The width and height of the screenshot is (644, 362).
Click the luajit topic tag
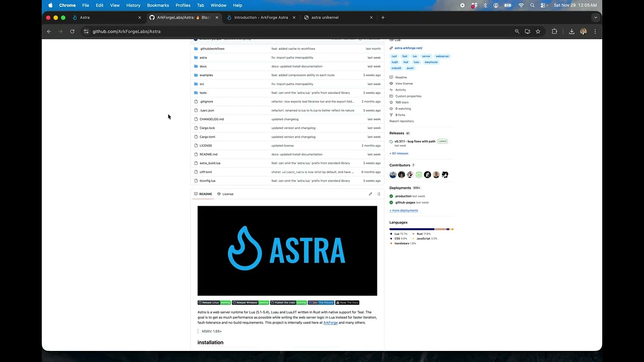tap(394, 62)
